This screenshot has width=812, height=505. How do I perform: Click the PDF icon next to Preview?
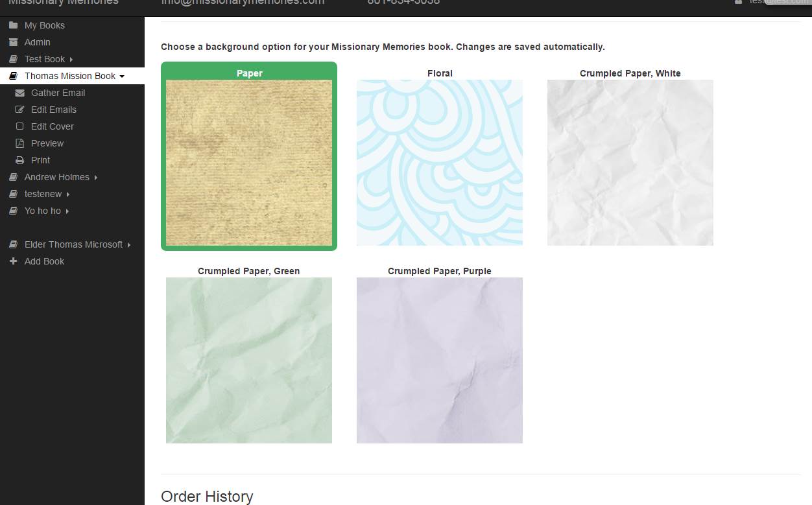click(19, 143)
